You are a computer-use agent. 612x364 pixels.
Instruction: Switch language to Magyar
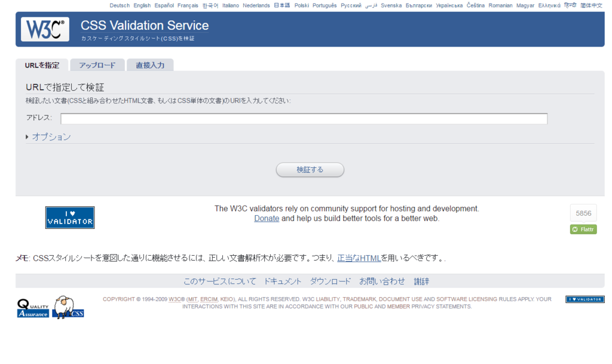[525, 5]
